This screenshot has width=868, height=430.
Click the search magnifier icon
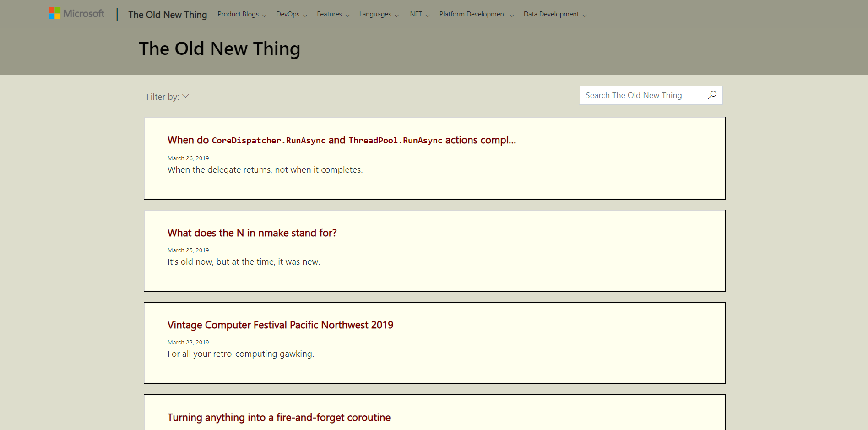712,95
